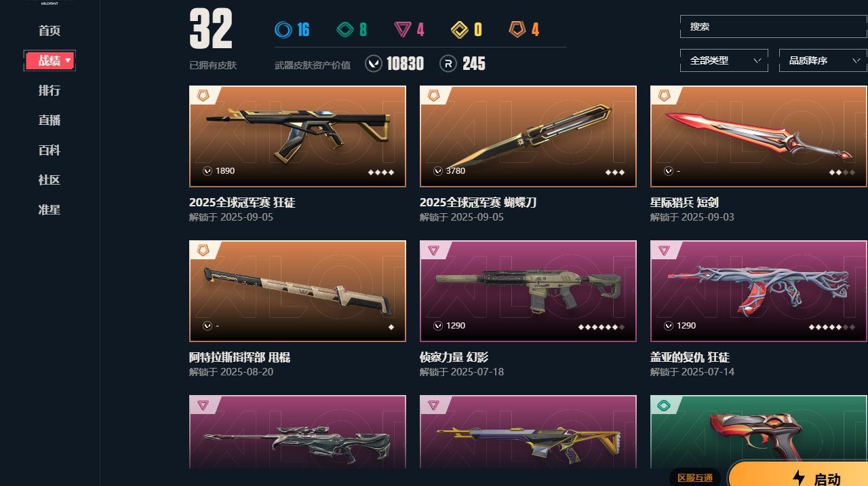Click the 启动 launch button

tap(799, 475)
